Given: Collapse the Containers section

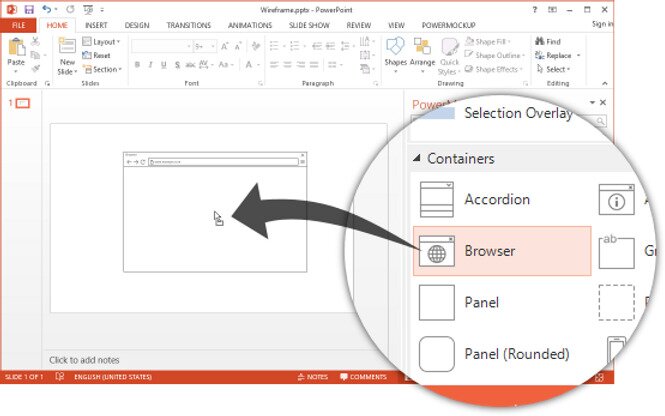Looking at the screenshot, I should (416, 159).
